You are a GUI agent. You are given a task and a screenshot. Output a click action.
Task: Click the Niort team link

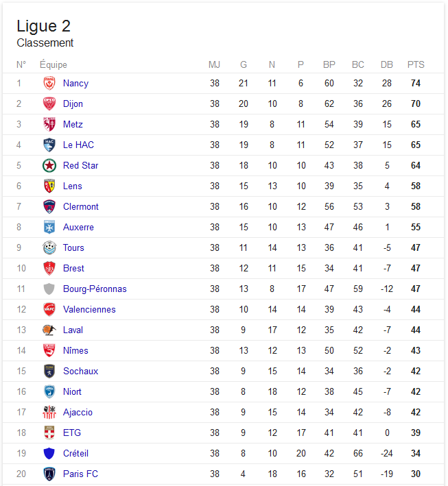(x=72, y=392)
